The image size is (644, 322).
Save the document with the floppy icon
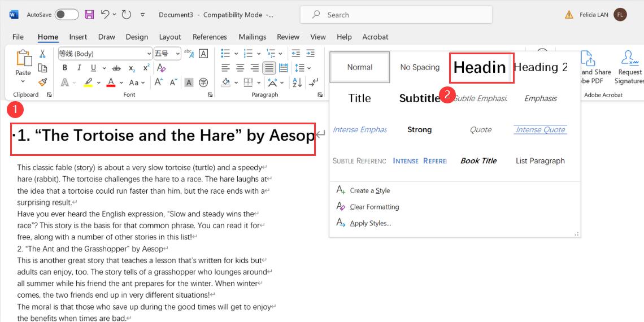(89, 15)
